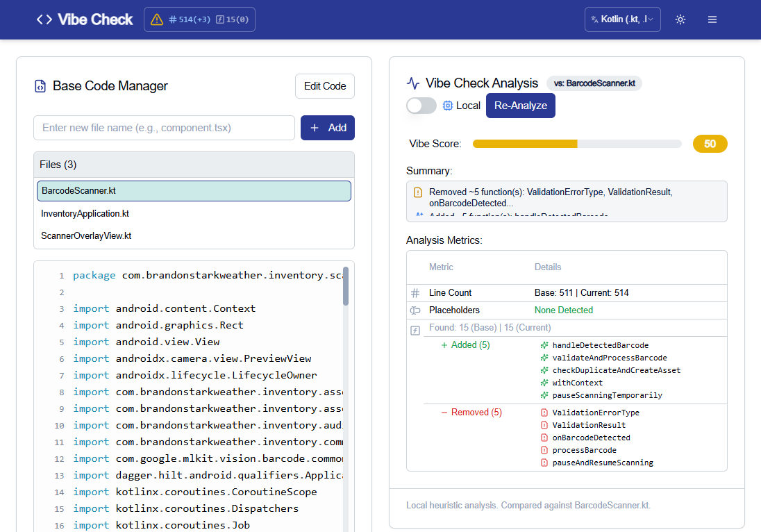Click removed icon beside pauseAndResumeScanning
Viewport: 761px width, 532px height.
click(544, 463)
